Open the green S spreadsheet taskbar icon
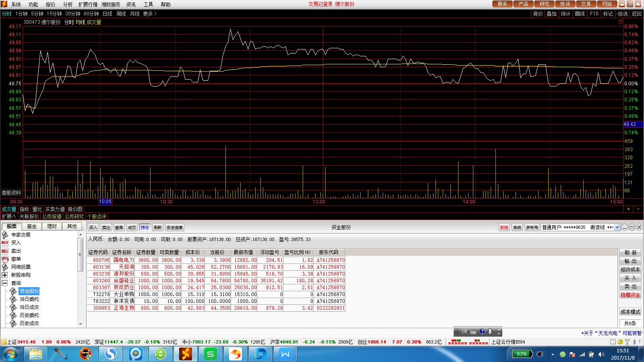644x362 pixels. (211, 354)
